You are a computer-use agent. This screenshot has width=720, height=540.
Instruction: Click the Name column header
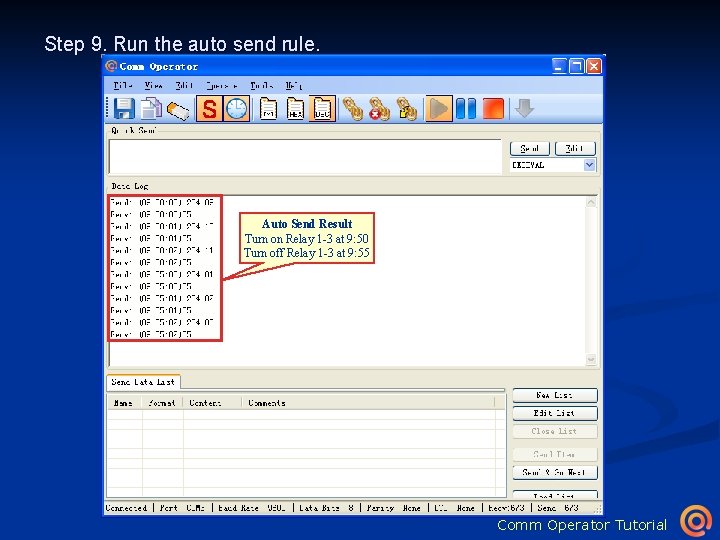pyautogui.click(x=123, y=403)
